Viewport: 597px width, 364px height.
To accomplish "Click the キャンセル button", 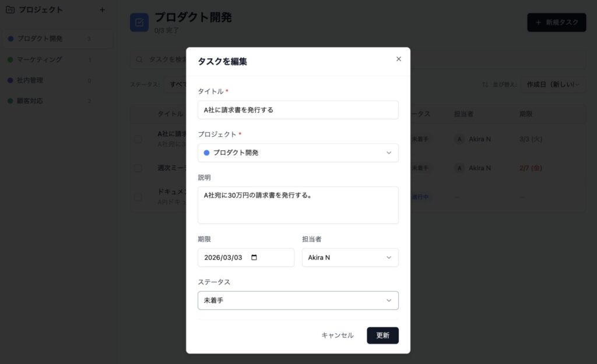I will tap(338, 335).
